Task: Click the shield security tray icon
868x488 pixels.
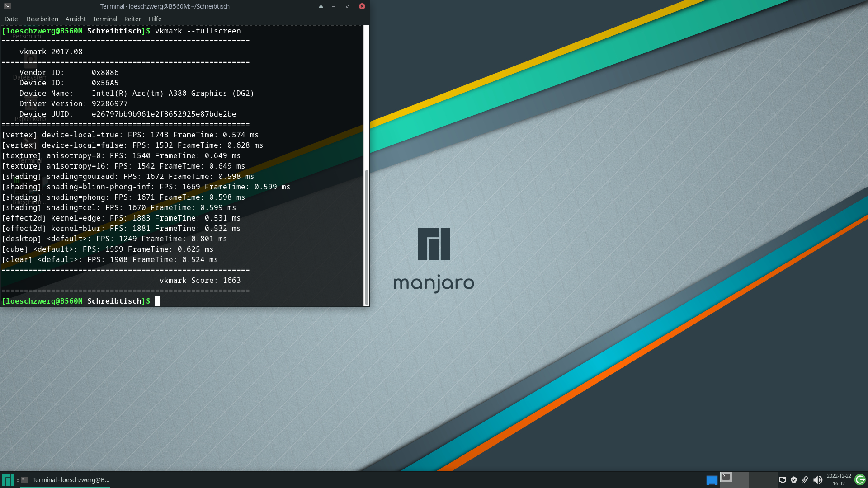Action: coord(794,480)
